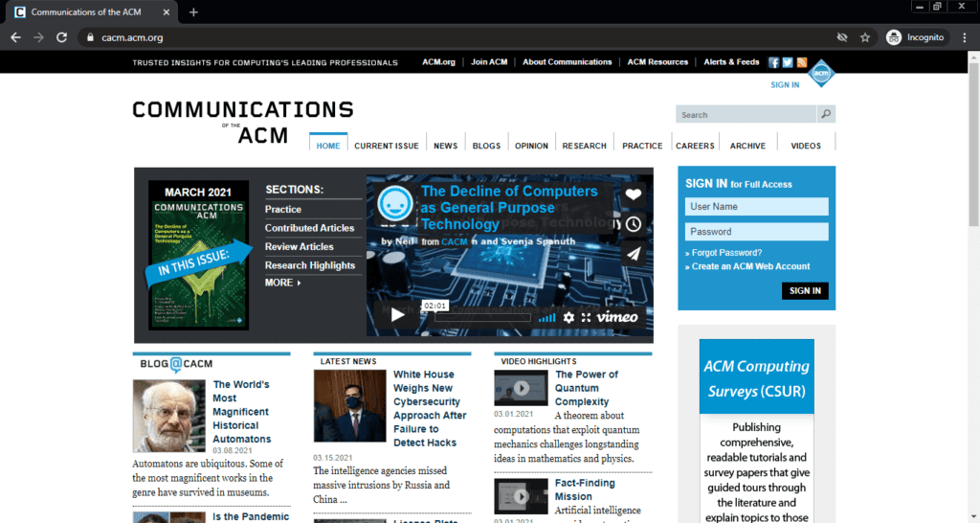Click the video author avatar icon
Screen dimensions: 980x523
click(x=395, y=203)
